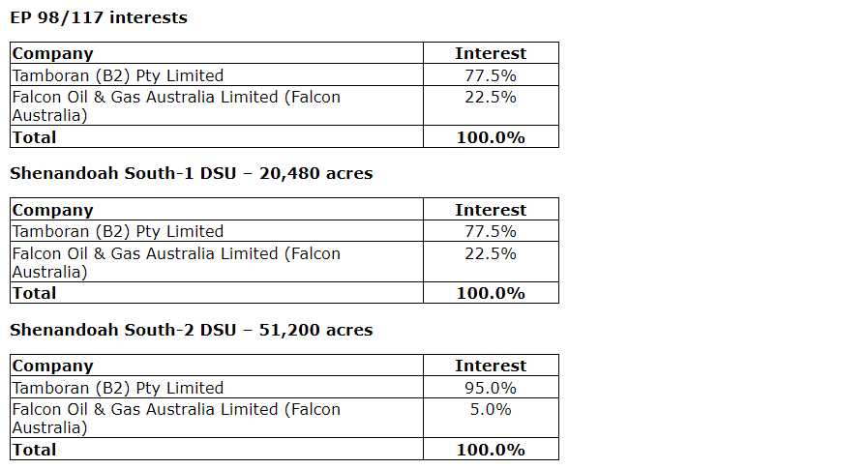This screenshot has width=868, height=469.
Task: Click the Total label in the South-1 DSU table
Action: 34,293
